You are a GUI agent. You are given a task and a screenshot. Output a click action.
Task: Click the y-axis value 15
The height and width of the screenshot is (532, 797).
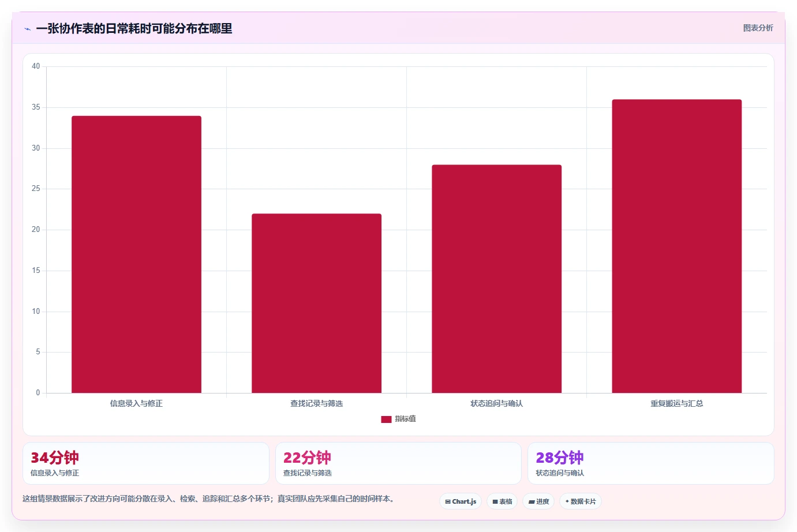tap(36, 271)
